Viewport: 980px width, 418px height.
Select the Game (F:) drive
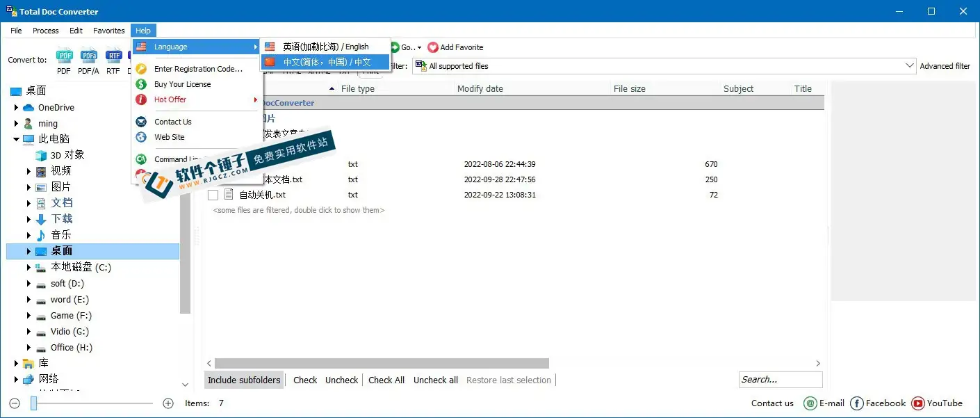71,316
